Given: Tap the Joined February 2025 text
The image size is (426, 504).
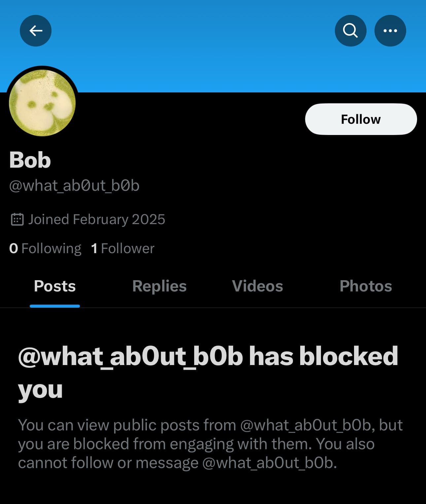Looking at the screenshot, I should pyautogui.click(x=96, y=219).
